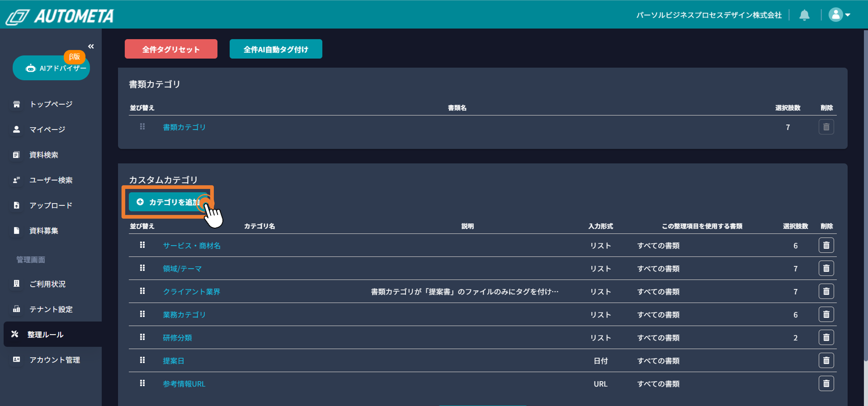This screenshot has width=868, height=406.
Task: Click 全件タグリセット button
Action: click(171, 49)
